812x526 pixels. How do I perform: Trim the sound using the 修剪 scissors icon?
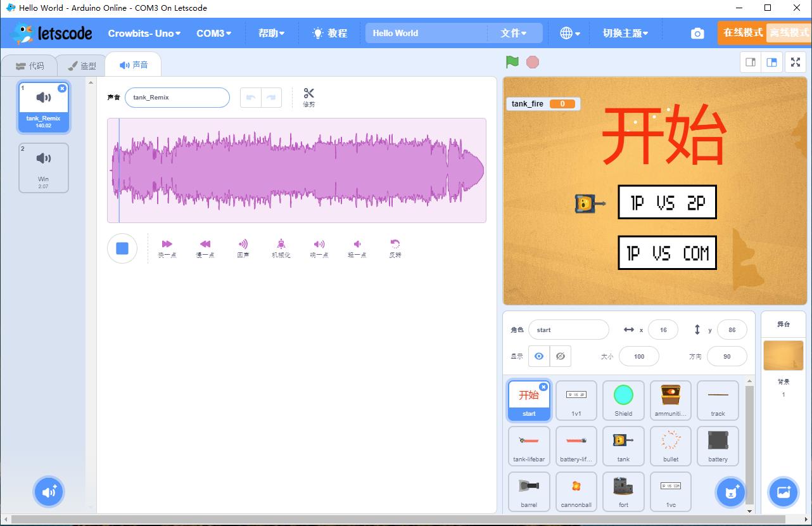(x=308, y=96)
